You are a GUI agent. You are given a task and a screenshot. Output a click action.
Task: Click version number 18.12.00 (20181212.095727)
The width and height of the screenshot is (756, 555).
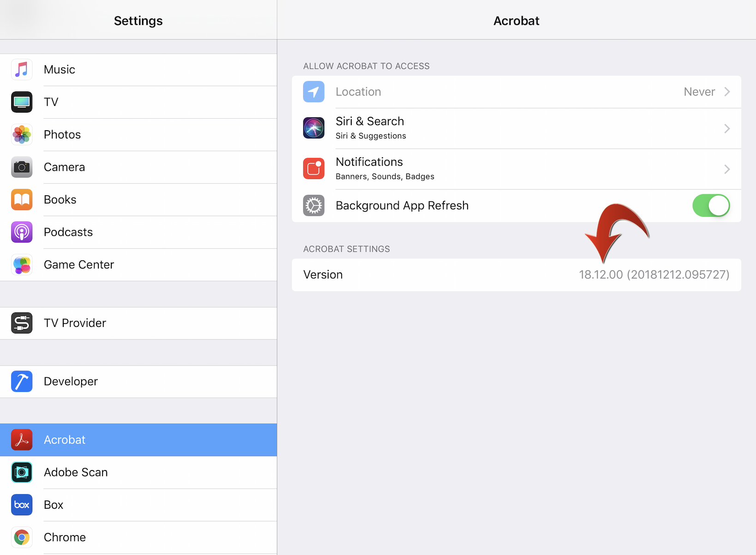point(654,275)
